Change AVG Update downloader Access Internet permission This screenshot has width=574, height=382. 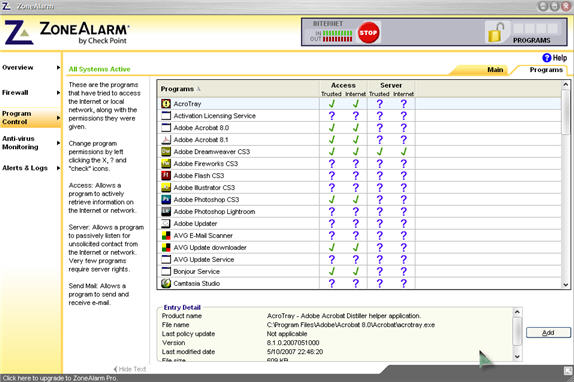(355, 248)
